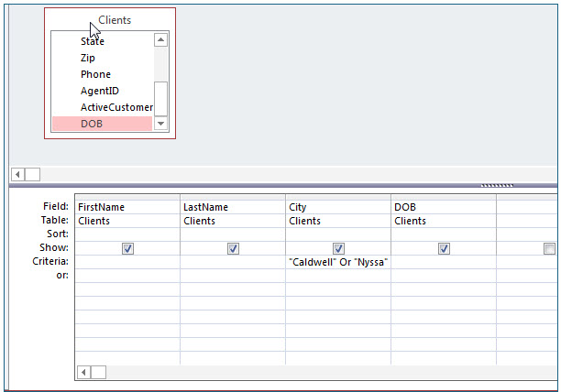This screenshot has width=561, height=392.
Task: Click the empty Field cell in fifth column
Action: tap(527, 207)
